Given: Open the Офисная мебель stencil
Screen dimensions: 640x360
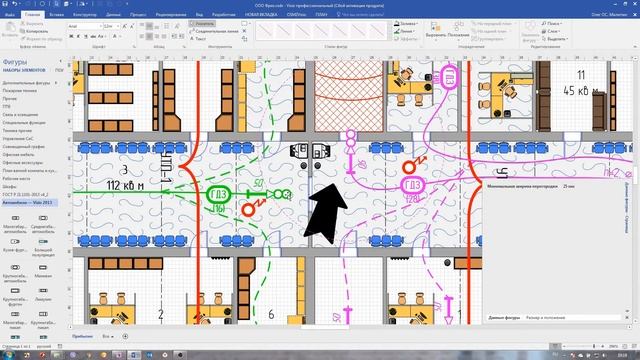Looking at the screenshot, I should [x=18, y=155].
